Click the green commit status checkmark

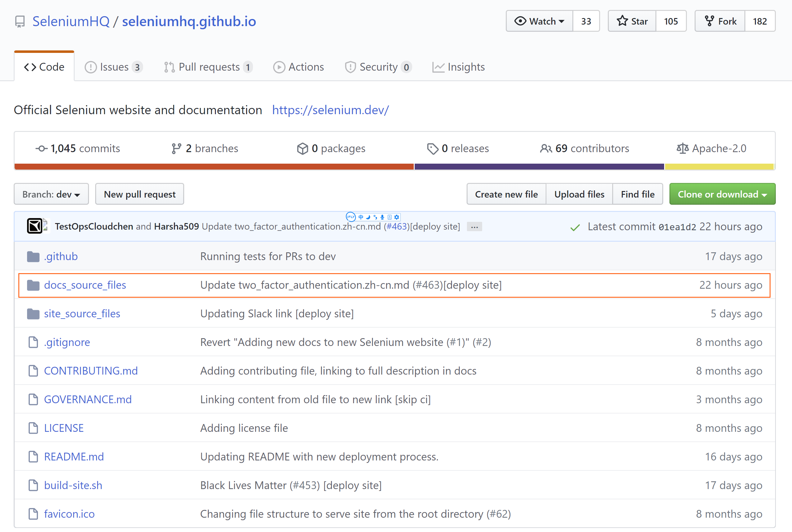coord(575,227)
